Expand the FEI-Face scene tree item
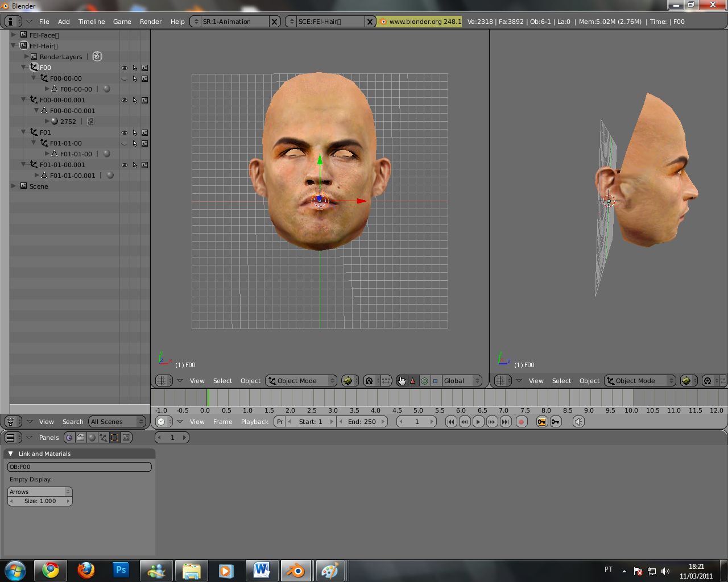 point(14,35)
